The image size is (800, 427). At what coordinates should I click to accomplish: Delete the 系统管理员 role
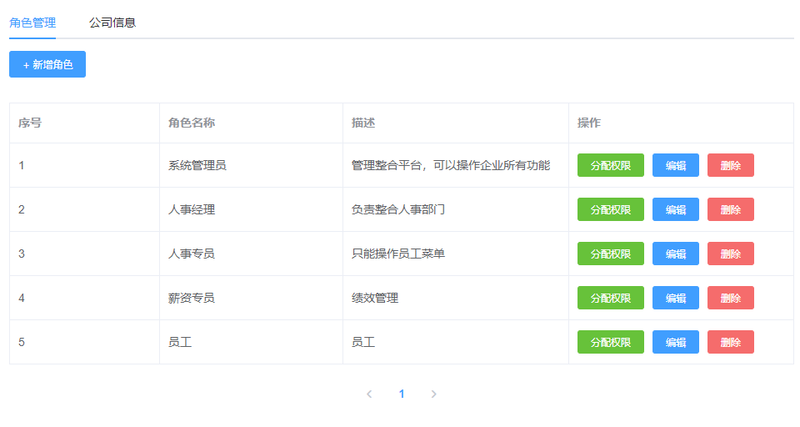(731, 165)
